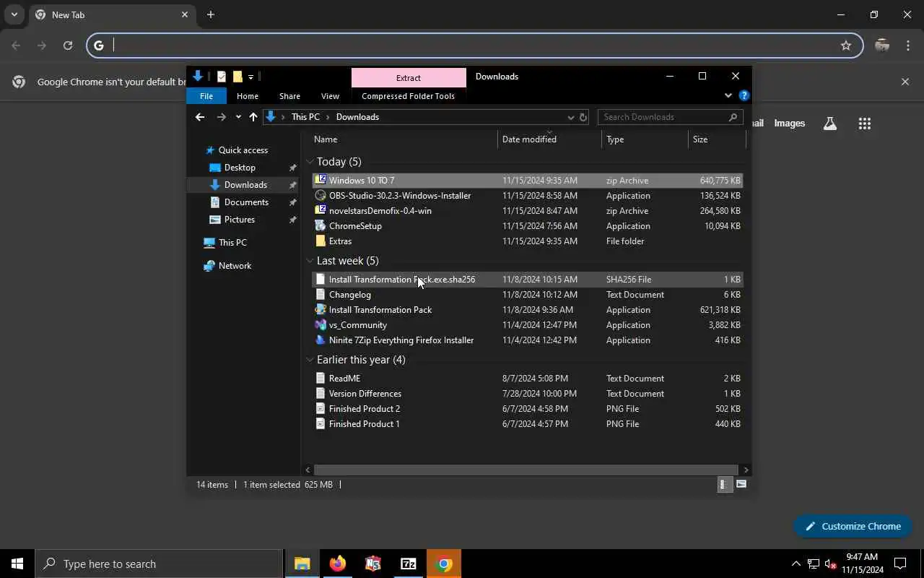Viewport: 924px width, 578px height.
Task: Click the taskbar search box
Action: [x=159, y=564]
